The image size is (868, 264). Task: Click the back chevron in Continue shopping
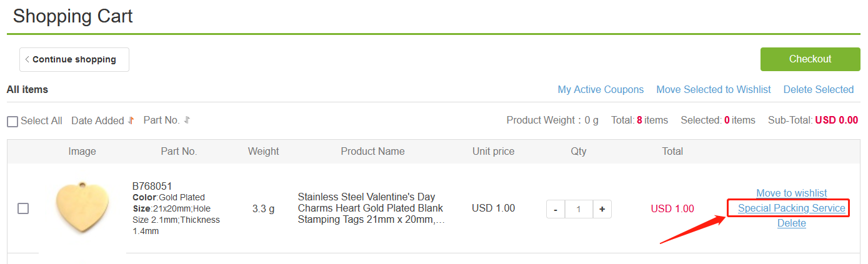[27, 59]
